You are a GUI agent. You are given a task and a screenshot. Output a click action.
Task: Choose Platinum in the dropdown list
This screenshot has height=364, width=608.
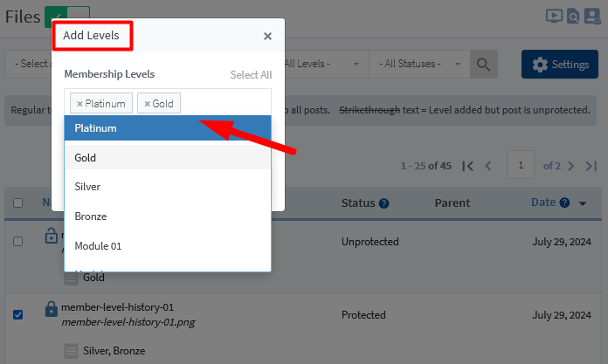[168, 128]
